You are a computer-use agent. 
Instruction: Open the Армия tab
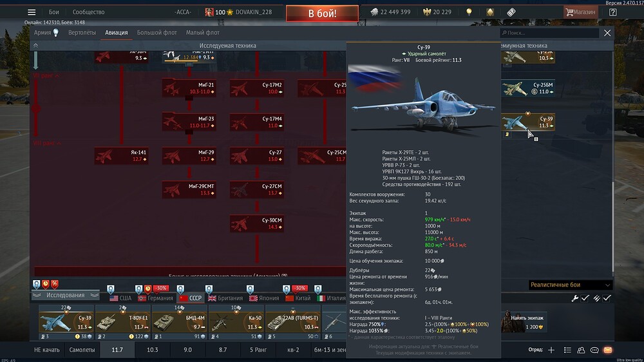coord(46,32)
